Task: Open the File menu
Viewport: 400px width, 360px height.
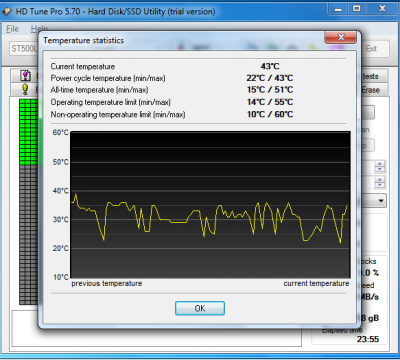Action: tap(12, 29)
